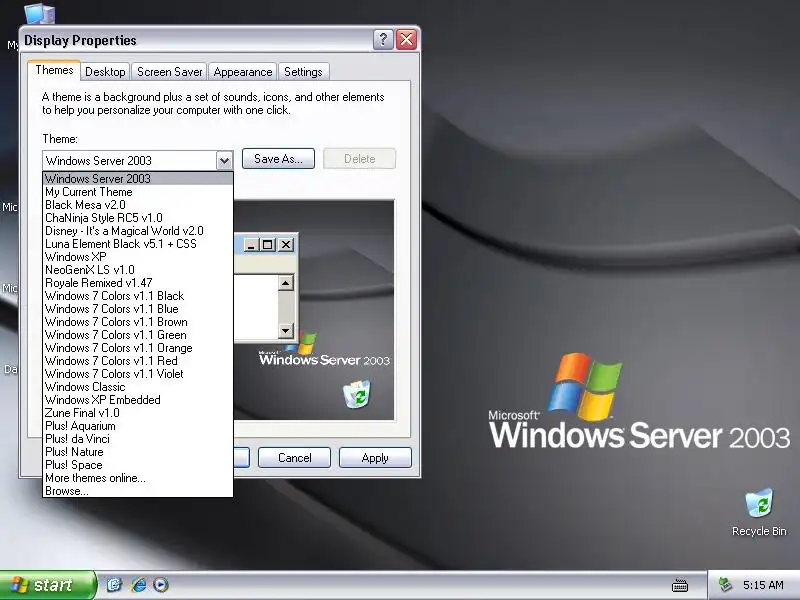Screen dimensions: 800x600
Task: Choose Windows XP Embedded theme
Action: [x=138, y=400]
